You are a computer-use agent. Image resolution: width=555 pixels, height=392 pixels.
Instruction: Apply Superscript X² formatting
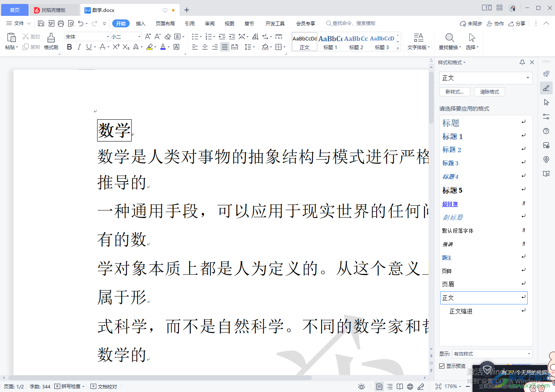116,47
